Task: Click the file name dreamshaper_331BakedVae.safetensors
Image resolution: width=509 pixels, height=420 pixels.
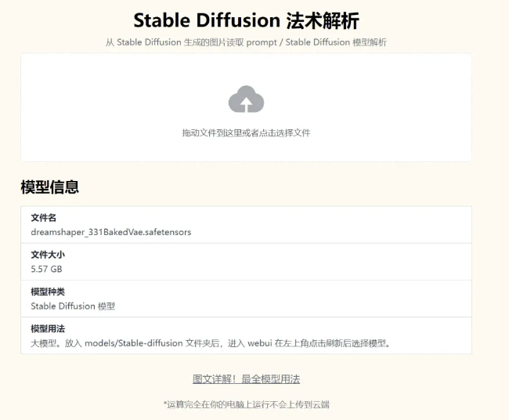Action: [x=111, y=232]
